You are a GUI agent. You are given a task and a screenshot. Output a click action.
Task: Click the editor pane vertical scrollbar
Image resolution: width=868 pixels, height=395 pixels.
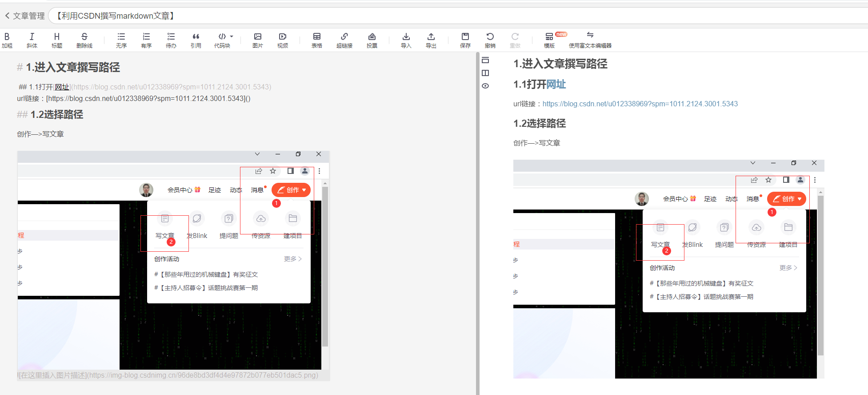(x=478, y=223)
